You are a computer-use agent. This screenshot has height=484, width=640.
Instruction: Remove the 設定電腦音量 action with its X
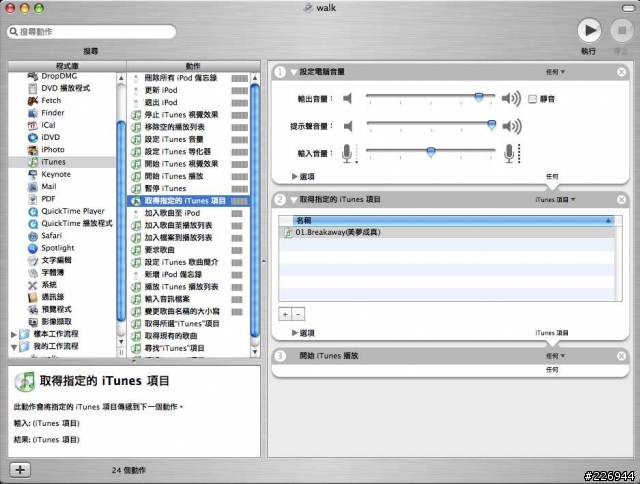click(621, 72)
